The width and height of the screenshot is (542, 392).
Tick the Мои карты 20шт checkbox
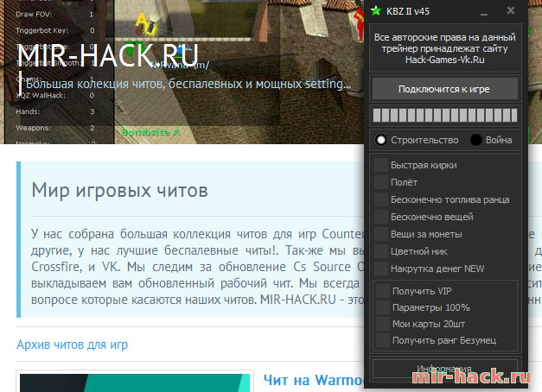[383, 324]
